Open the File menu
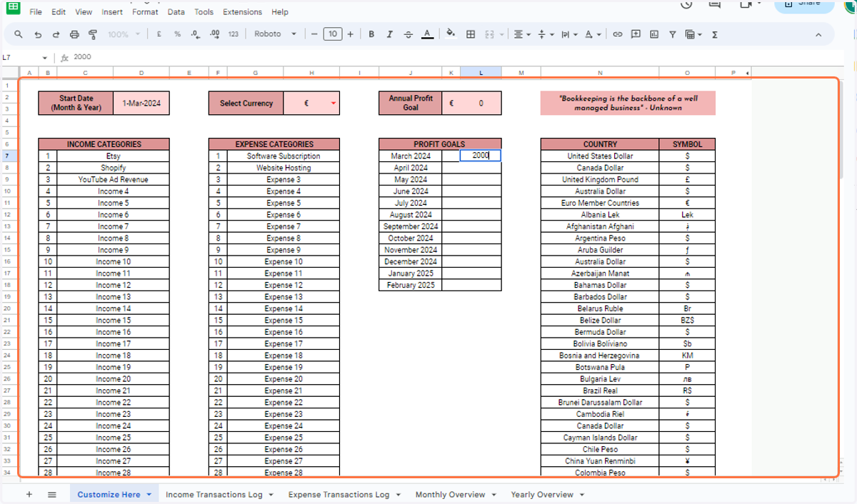Screen dimensions: 857x504 click(x=36, y=12)
